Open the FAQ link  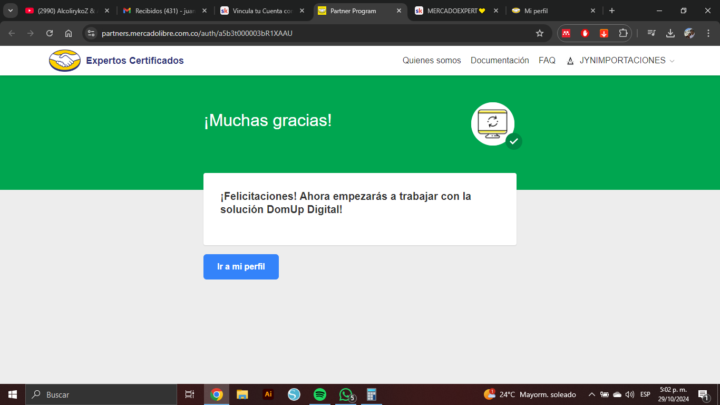[546, 61]
